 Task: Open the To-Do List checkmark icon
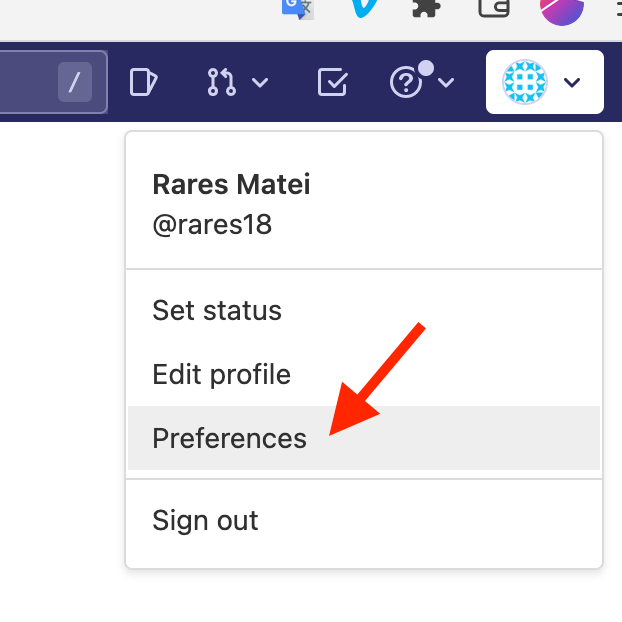point(332,82)
